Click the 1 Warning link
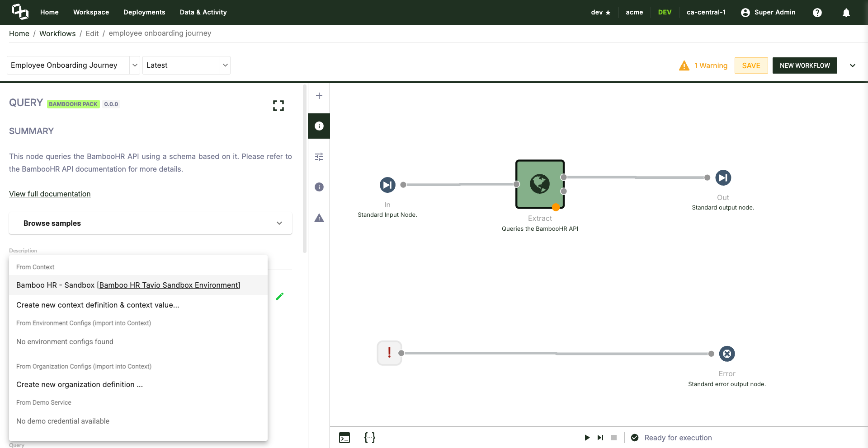The image size is (868, 448). (x=711, y=65)
